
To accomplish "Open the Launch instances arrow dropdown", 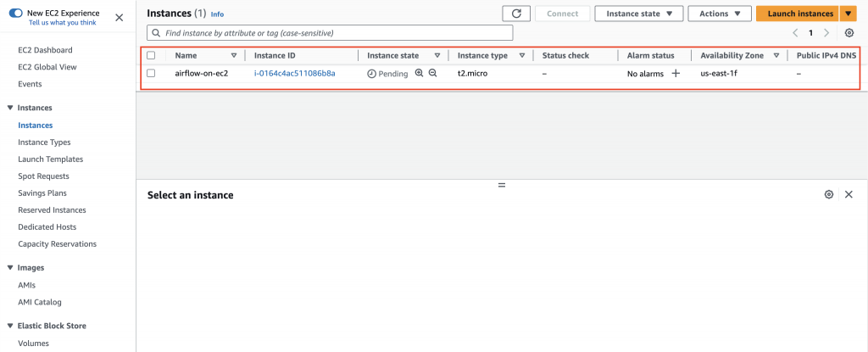I will click(848, 14).
